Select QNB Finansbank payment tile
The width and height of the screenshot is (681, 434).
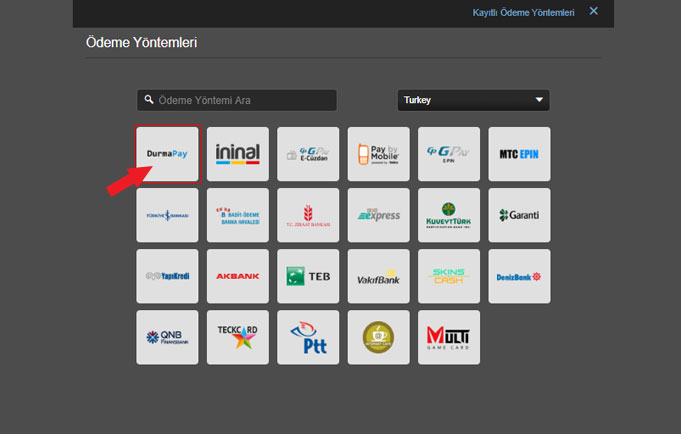[x=168, y=337]
